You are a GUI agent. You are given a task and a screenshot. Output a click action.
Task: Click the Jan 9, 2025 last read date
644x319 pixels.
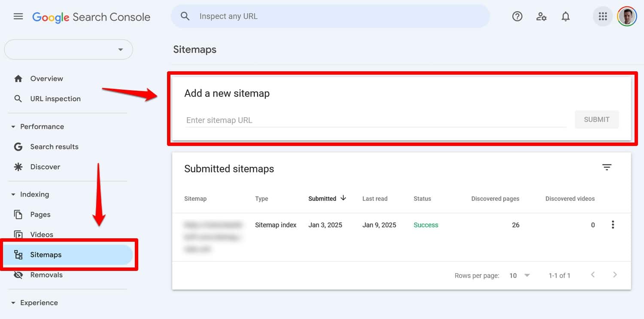coord(379,225)
